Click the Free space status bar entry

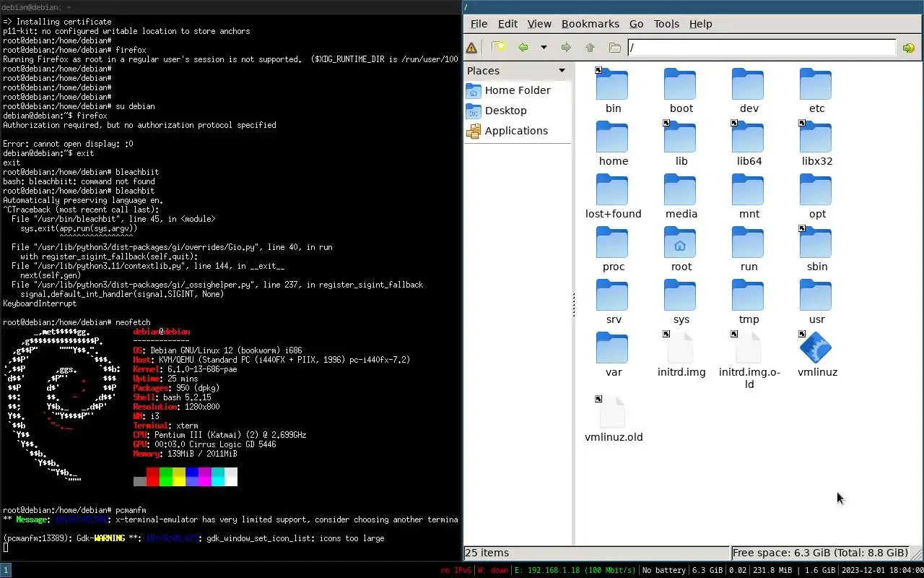coord(820,553)
